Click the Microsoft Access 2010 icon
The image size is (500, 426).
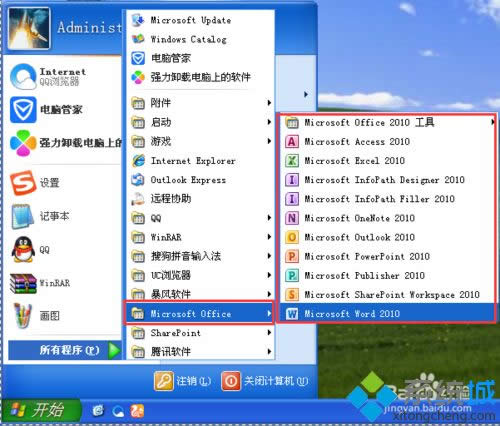[x=292, y=142]
